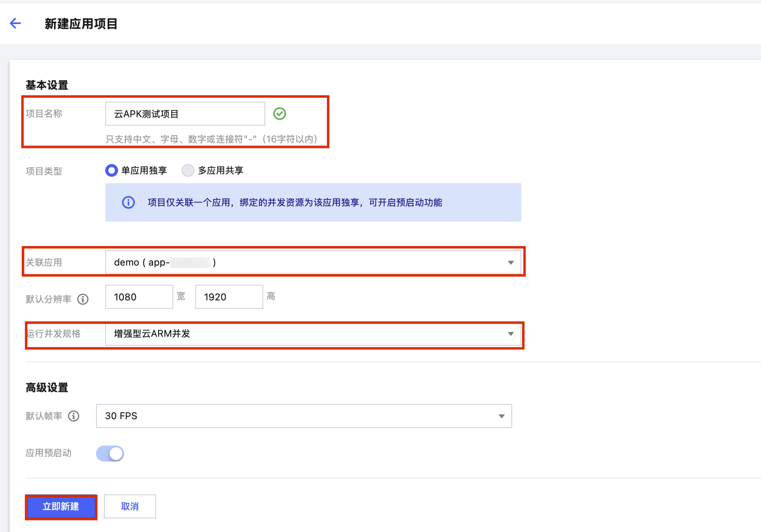This screenshot has width=761, height=532.
Task: Click the 运行并发规格 dropdown arrow
Action: [x=511, y=334]
